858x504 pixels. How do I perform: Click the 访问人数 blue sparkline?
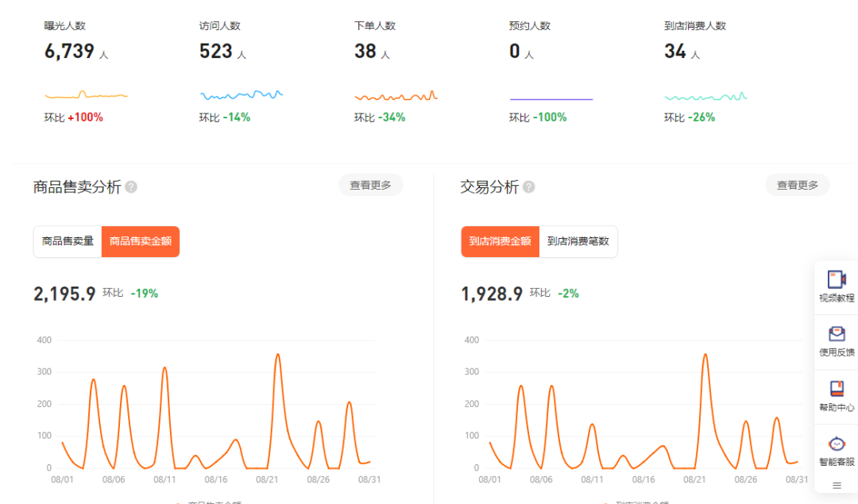(241, 95)
